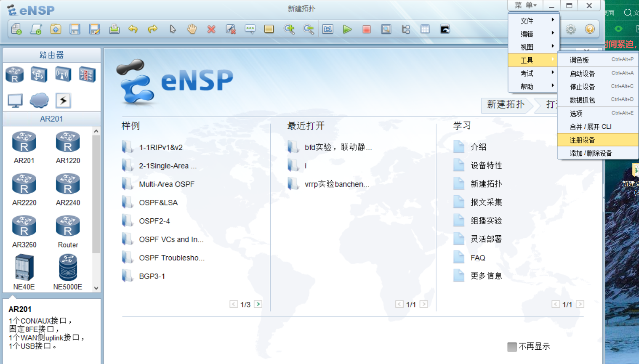Screen dimensions: 639x364
Task: Check the 不再显示 checkbox at the bottom
Action: coord(512,346)
